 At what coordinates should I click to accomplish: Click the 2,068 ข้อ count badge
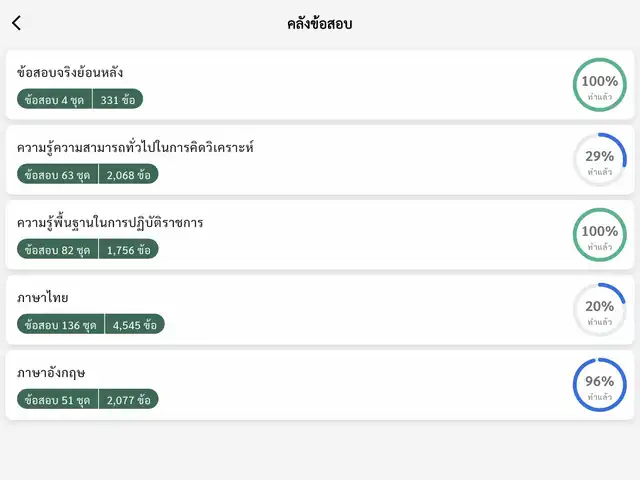coord(129,174)
